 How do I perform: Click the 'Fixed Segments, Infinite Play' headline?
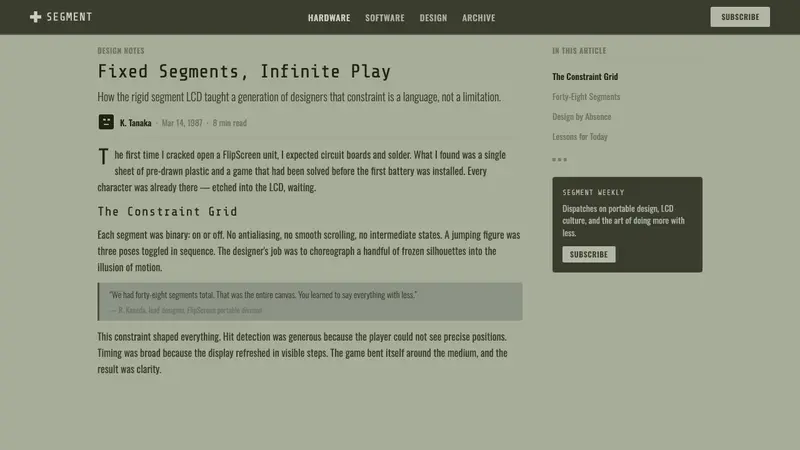click(x=244, y=71)
